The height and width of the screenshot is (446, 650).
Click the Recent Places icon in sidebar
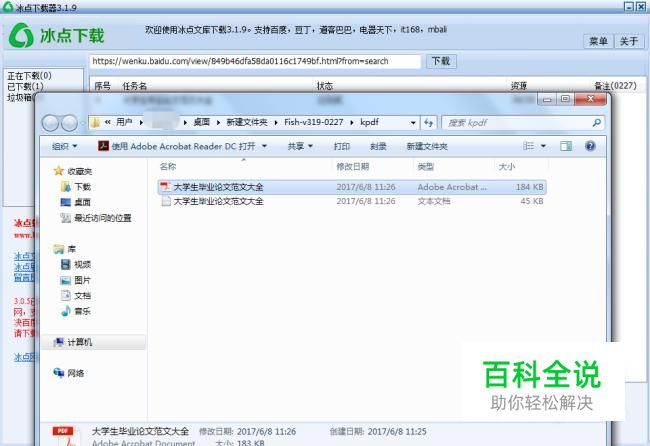click(x=65, y=218)
